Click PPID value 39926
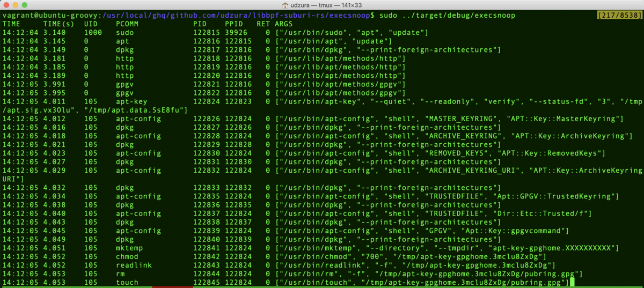Image resolution: width=644 pixels, height=288 pixels. click(236, 33)
